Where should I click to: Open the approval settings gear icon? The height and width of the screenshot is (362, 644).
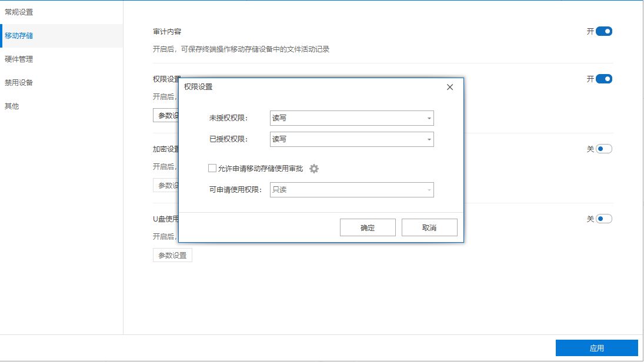click(314, 169)
